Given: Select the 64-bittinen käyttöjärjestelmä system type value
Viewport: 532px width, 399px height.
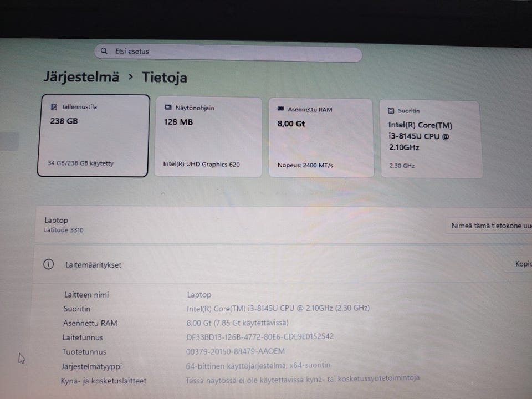Looking at the screenshot, I should [258, 365].
